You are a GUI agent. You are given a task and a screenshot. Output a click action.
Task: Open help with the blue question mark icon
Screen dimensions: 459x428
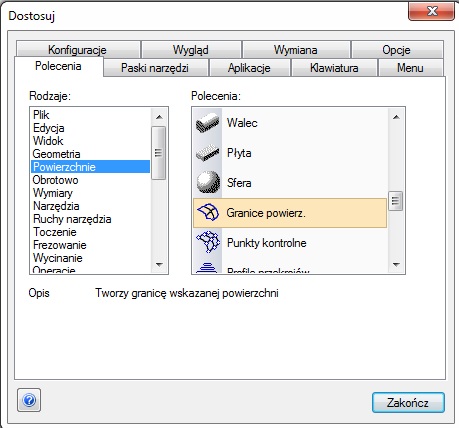click(x=29, y=400)
